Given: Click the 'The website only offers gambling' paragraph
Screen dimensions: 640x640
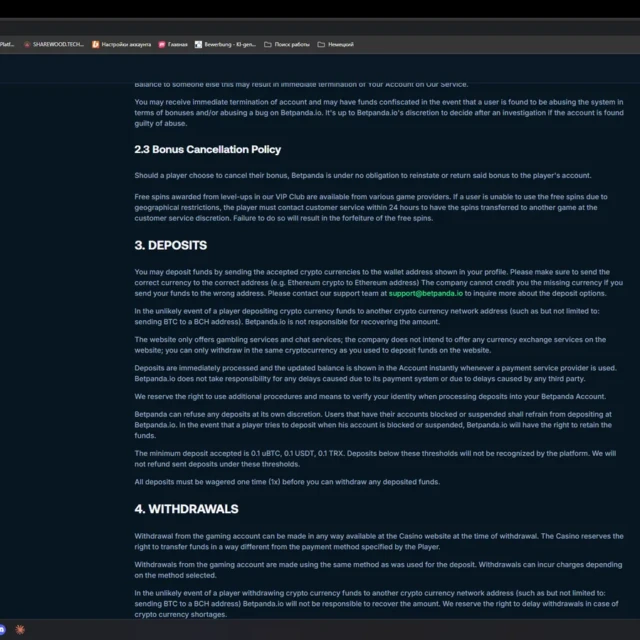Looking at the screenshot, I should [370, 345].
